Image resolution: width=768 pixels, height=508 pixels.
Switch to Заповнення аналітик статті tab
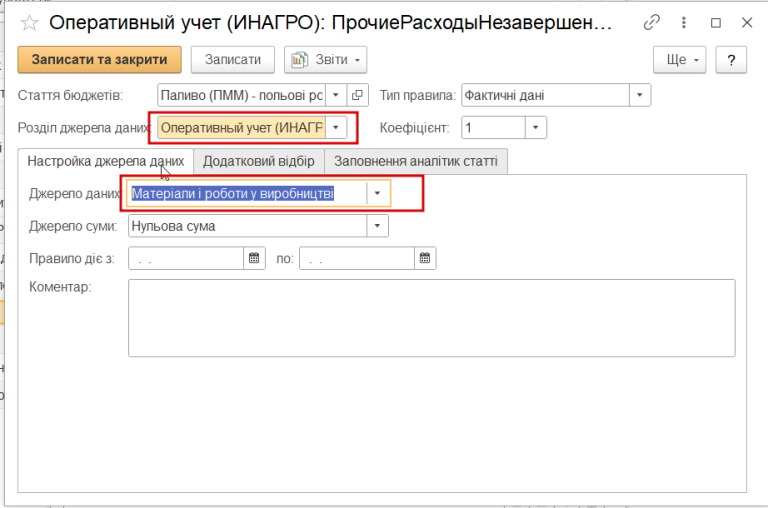tap(416, 161)
